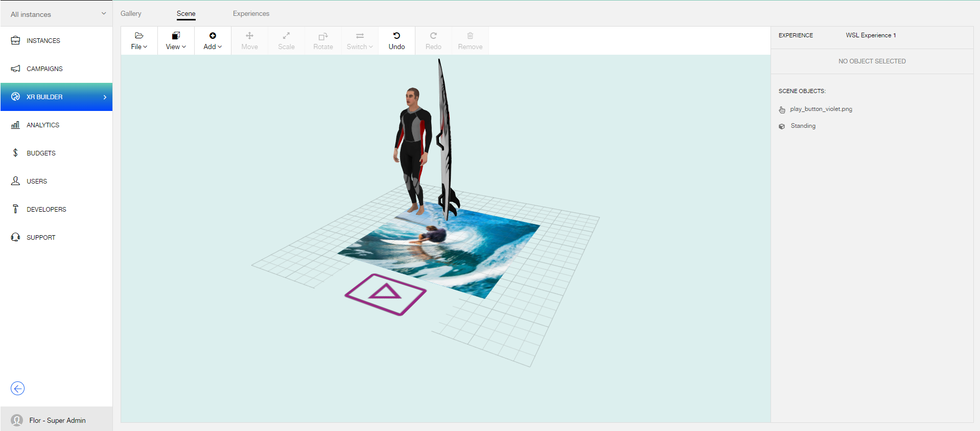Switch to the Experiences tab
This screenshot has width=980, height=431.
tap(251, 14)
